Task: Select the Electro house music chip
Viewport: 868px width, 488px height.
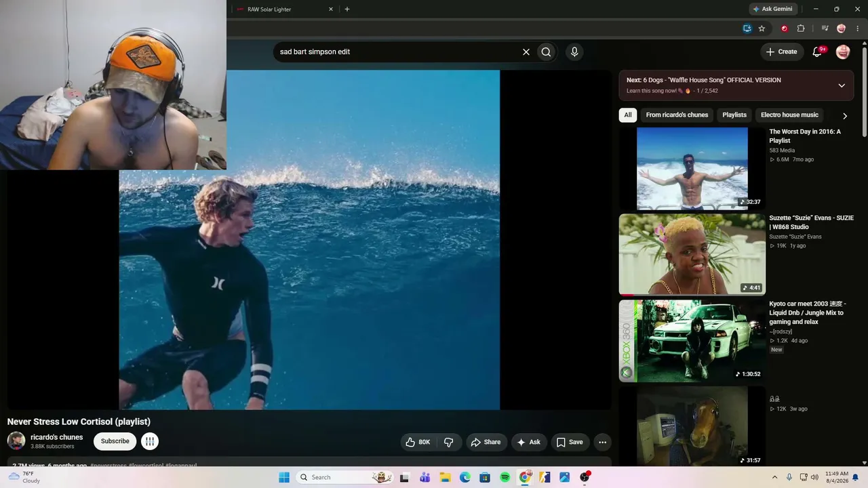Action: (789, 115)
